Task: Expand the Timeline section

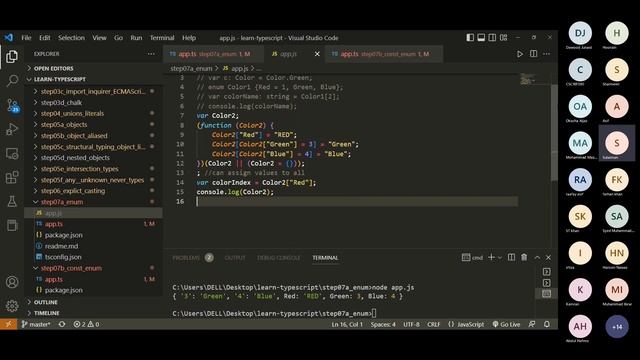Action: click(x=94, y=313)
